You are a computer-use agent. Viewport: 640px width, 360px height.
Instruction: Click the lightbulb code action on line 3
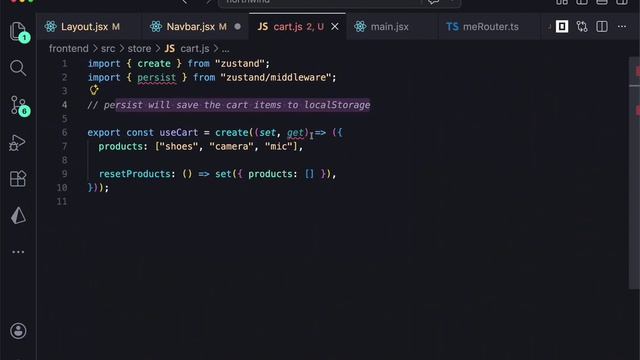(x=94, y=90)
